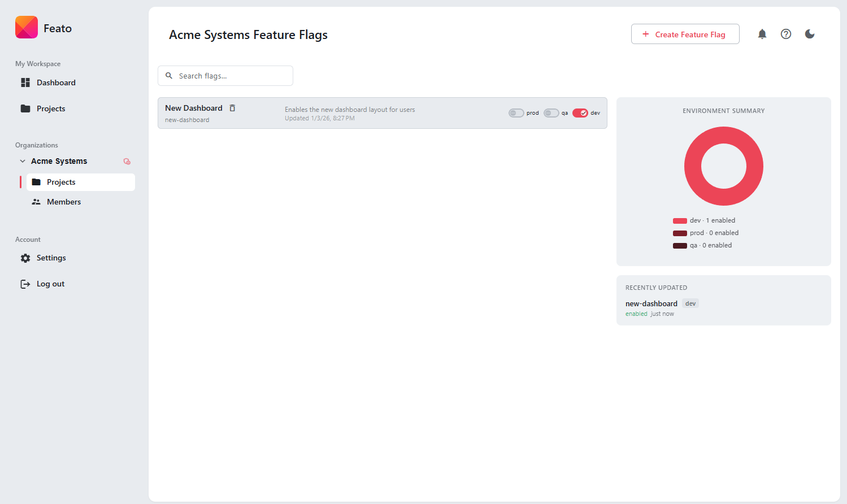
Task: Click the dev color swatch in Environment Summary
Action: (x=679, y=220)
